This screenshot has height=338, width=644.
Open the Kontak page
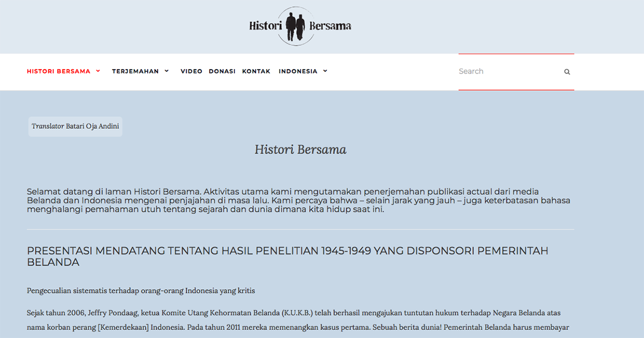pyautogui.click(x=256, y=71)
